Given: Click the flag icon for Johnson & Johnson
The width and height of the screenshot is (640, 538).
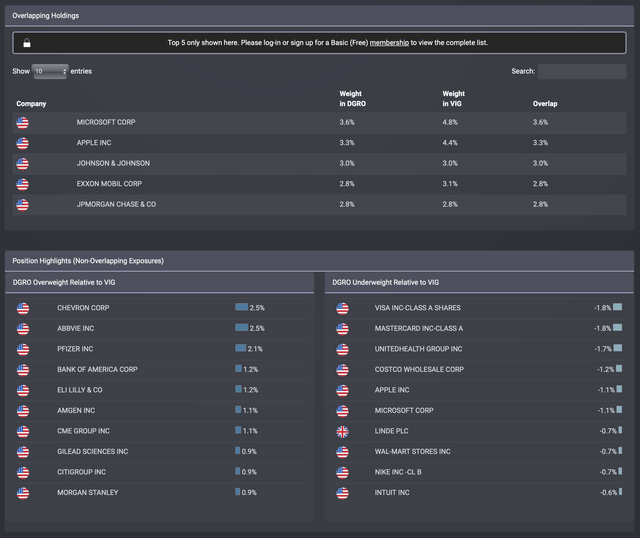Looking at the screenshot, I should tap(22, 163).
